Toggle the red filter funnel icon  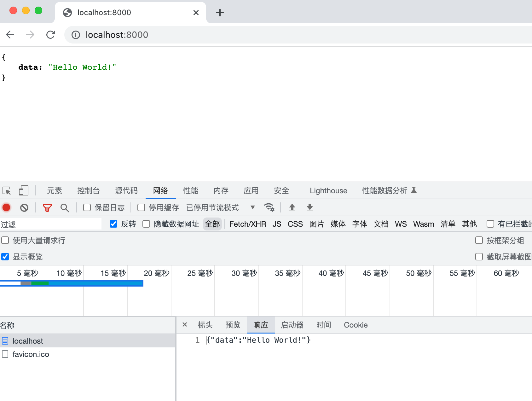coord(47,208)
